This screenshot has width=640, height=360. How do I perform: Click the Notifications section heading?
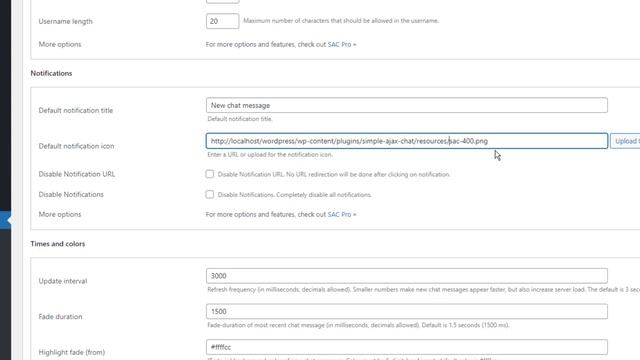click(x=51, y=73)
